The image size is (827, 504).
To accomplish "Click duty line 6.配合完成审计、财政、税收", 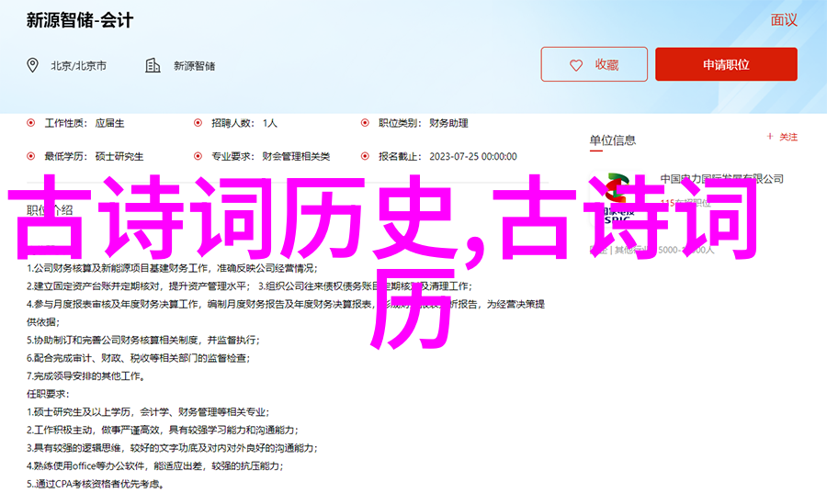I will (138, 358).
